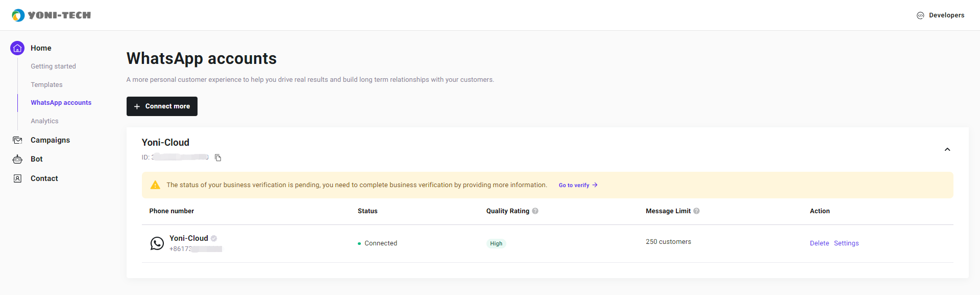Open the Quality Rating help tooltip icon
Viewport: 980px width, 295px height.
coord(535,211)
